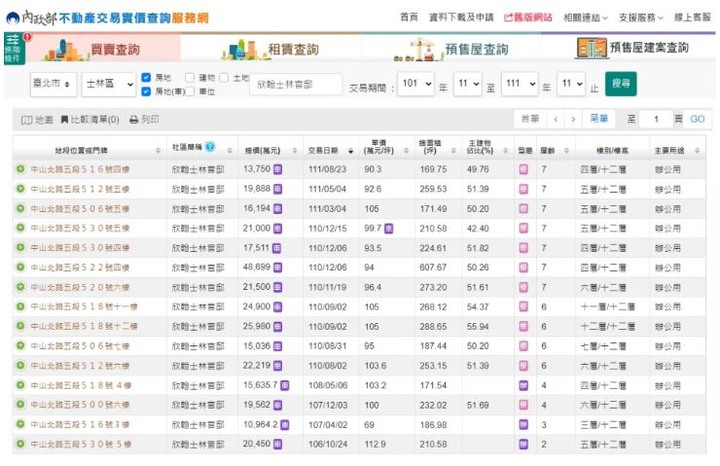The image size is (720, 466).
Task: Expand row 中山北路五段518號十一樓 with green plus
Action: pyautogui.click(x=20, y=307)
